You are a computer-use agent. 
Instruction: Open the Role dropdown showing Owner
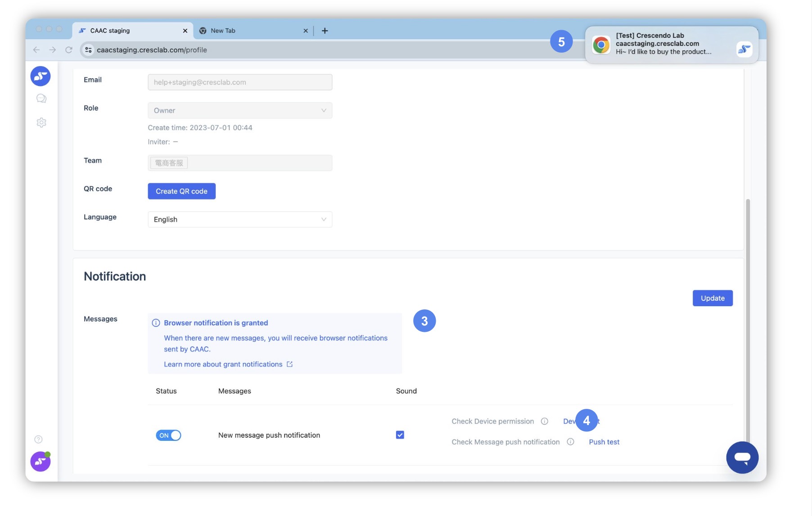click(x=239, y=110)
